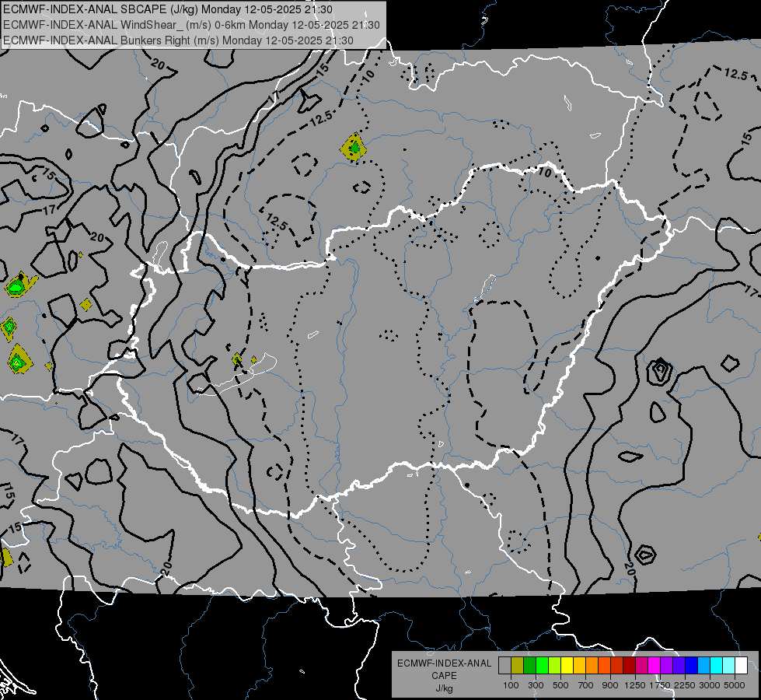This screenshot has width=761, height=700.
Task: Pick the violet-indigo legend swatch
Action: (679, 666)
